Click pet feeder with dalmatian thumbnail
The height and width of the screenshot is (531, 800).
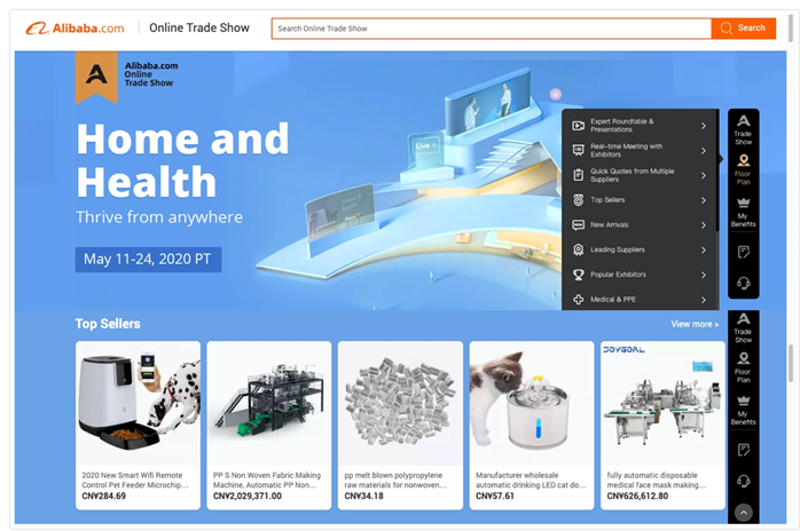138,403
